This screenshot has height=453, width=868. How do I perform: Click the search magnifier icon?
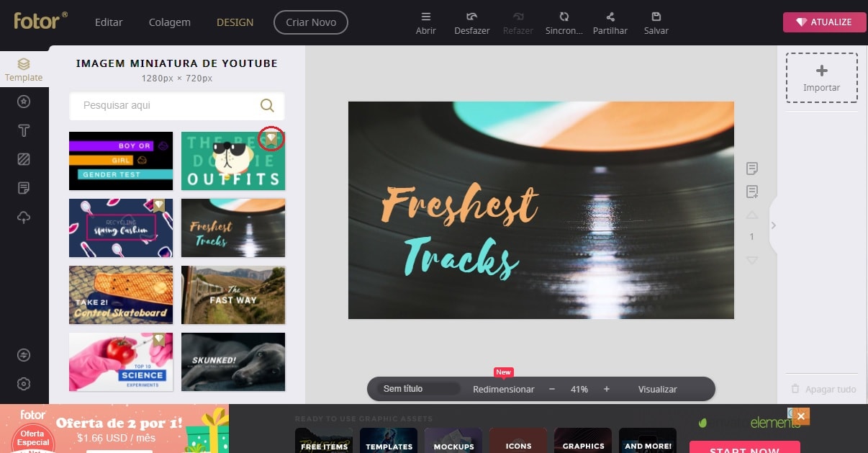[267, 105]
